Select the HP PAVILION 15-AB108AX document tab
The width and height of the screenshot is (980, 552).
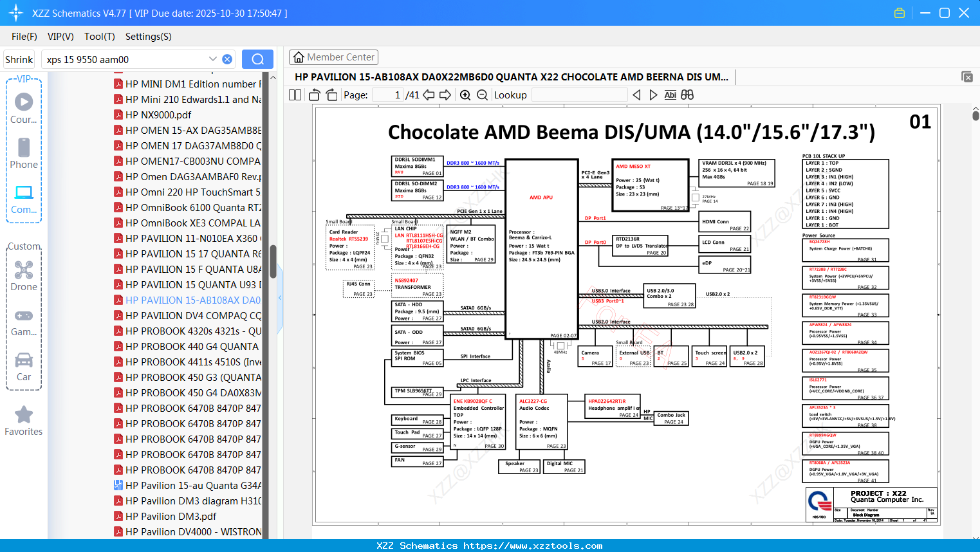coord(512,77)
